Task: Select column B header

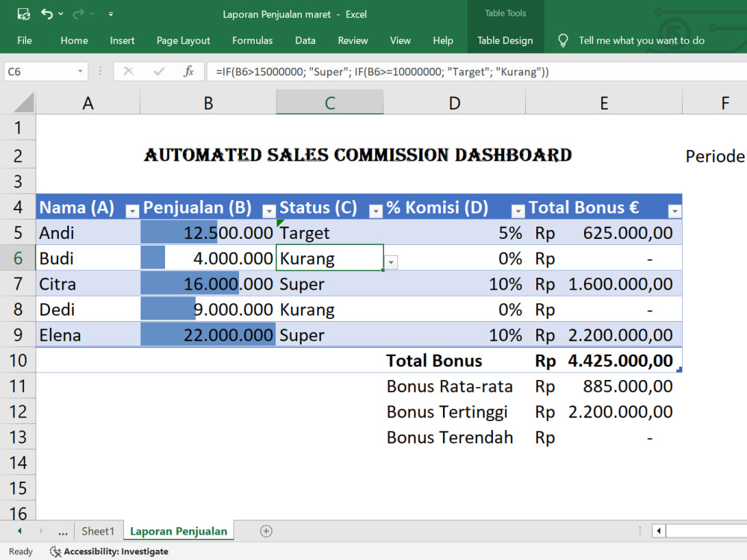Action: click(208, 103)
